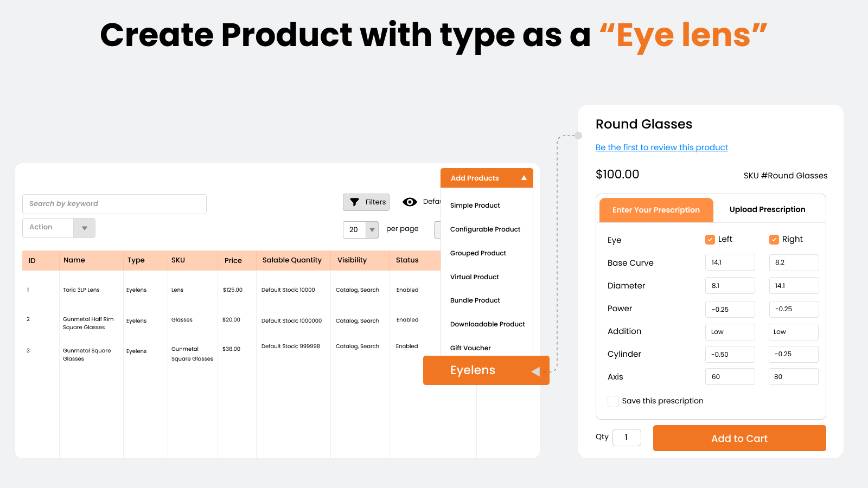
Task: Choose Simple Product from the menu
Action: pos(475,206)
